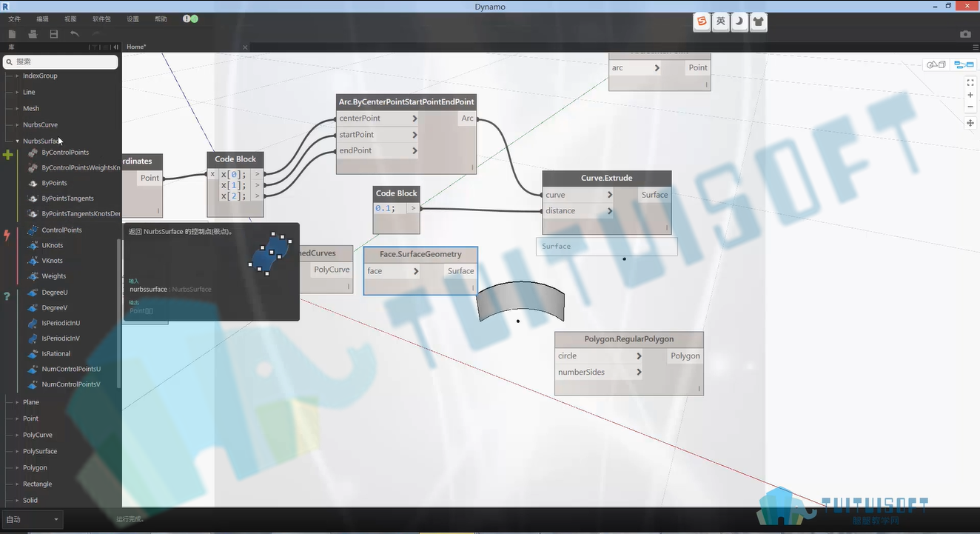Click the library 搜索 search field
The height and width of the screenshot is (534, 980).
point(61,62)
